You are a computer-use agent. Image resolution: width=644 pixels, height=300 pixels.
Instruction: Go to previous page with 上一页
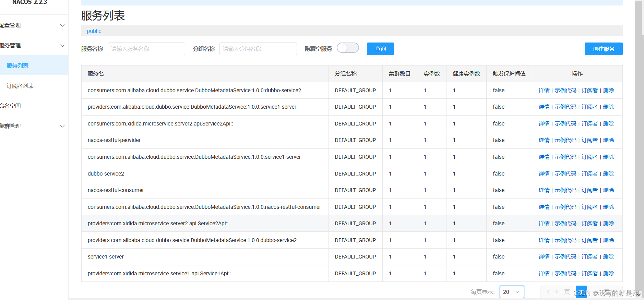click(558, 292)
